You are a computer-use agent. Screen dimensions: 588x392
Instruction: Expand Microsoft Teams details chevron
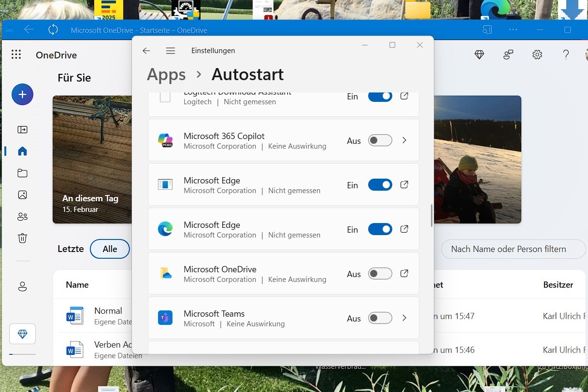pyautogui.click(x=404, y=318)
